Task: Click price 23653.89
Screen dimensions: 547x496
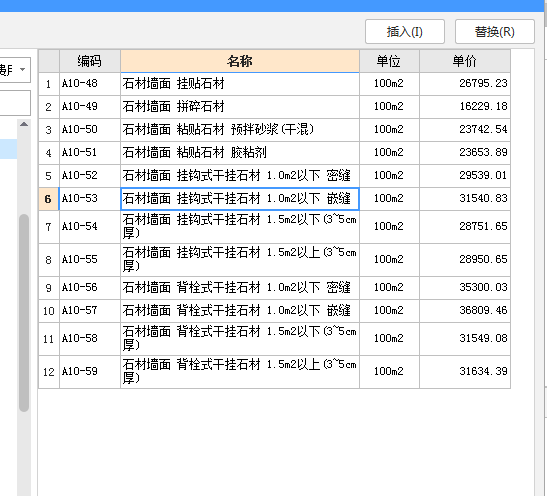Action: (465, 153)
